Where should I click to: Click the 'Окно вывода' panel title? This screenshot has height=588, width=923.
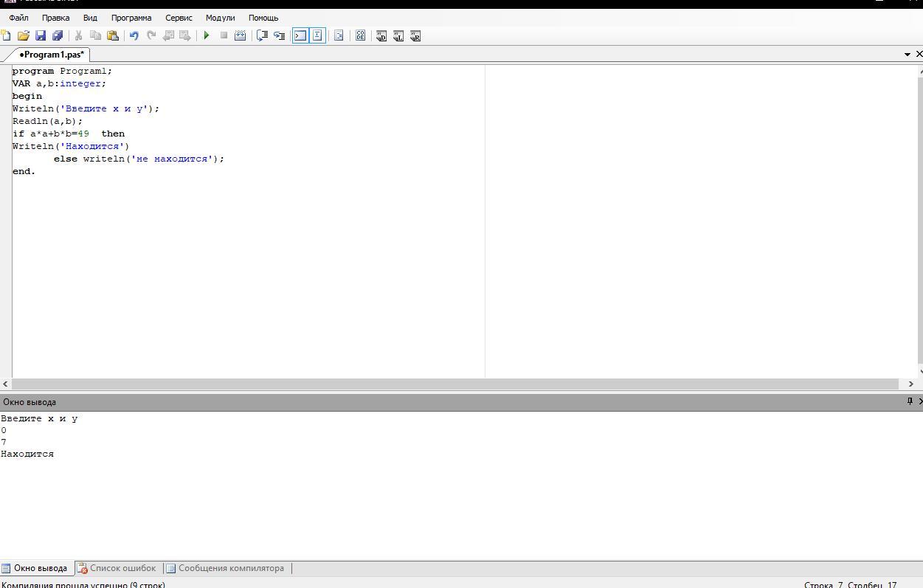click(30, 402)
